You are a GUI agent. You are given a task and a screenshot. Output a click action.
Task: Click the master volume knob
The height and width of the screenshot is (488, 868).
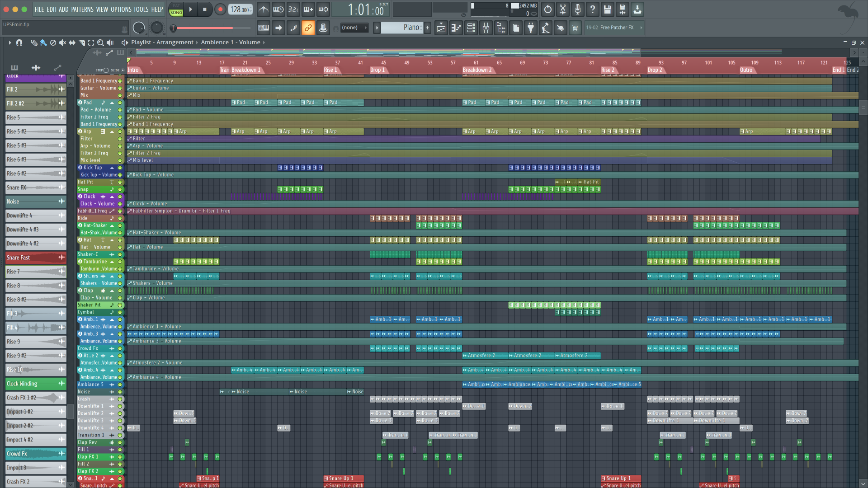(139, 28)
